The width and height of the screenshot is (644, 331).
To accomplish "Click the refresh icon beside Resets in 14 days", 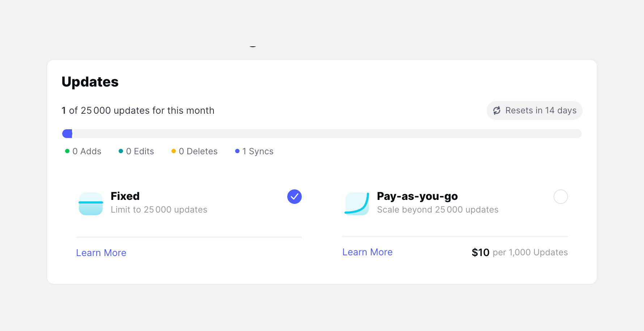I will pos(497,110).
